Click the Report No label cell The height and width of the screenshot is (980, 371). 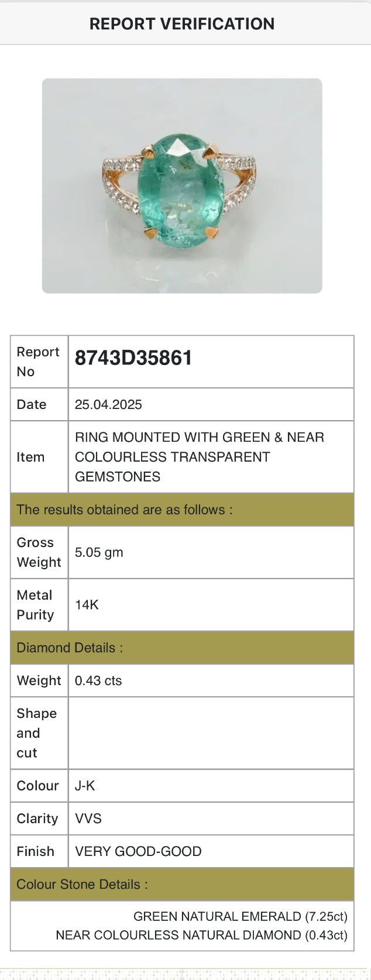39,362
